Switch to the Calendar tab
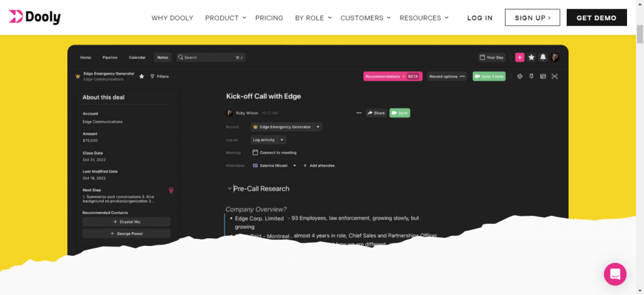 (137, 57)
